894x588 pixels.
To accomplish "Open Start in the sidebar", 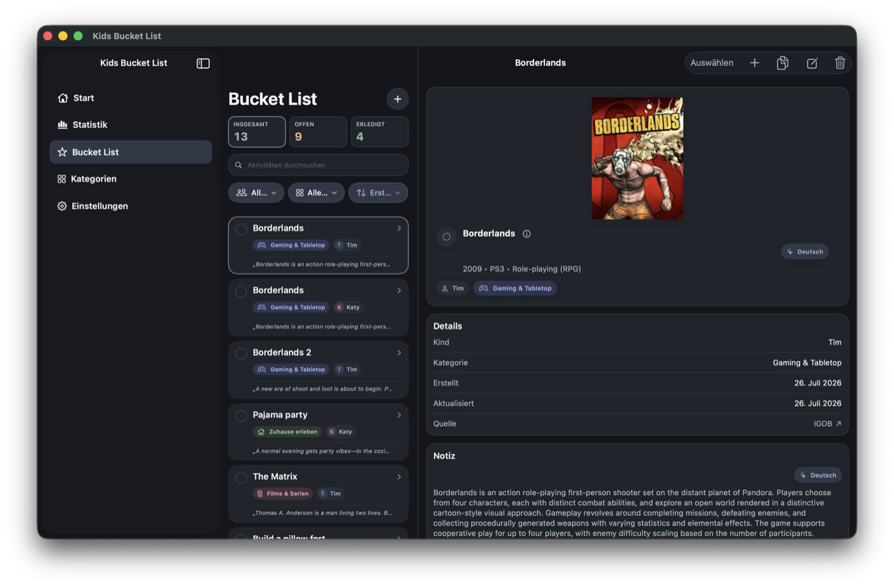I will pos(131,98).
